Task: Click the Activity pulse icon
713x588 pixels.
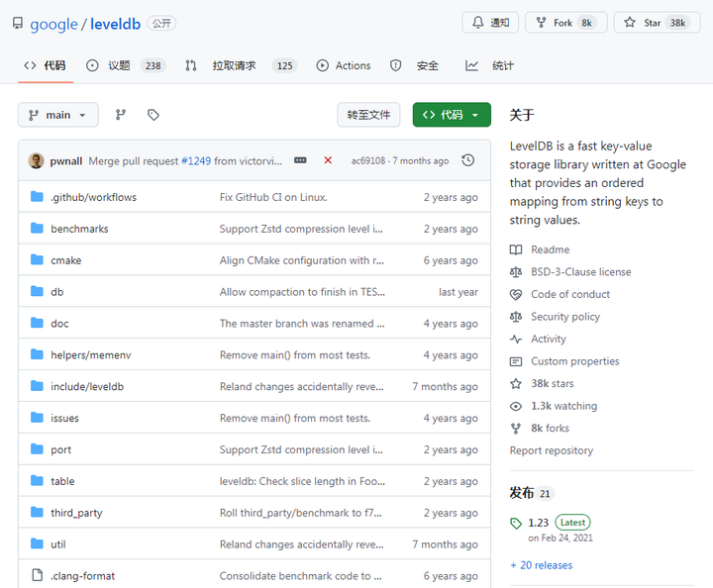Action: click(x=516, y=339)
